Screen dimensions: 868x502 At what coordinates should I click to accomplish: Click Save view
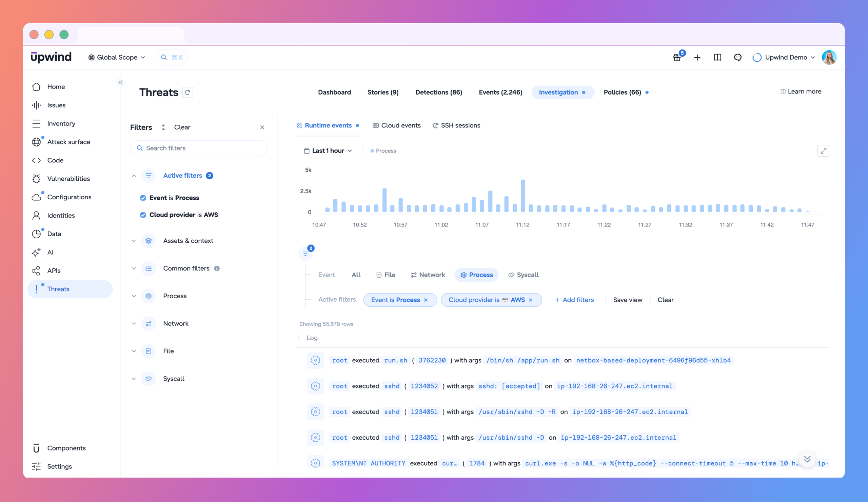[628, 300]
